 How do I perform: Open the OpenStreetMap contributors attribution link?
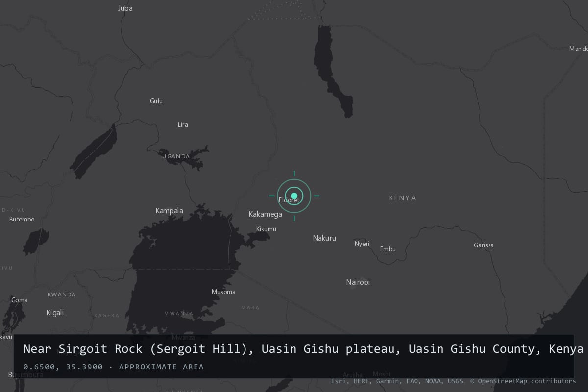click(523, 381)
